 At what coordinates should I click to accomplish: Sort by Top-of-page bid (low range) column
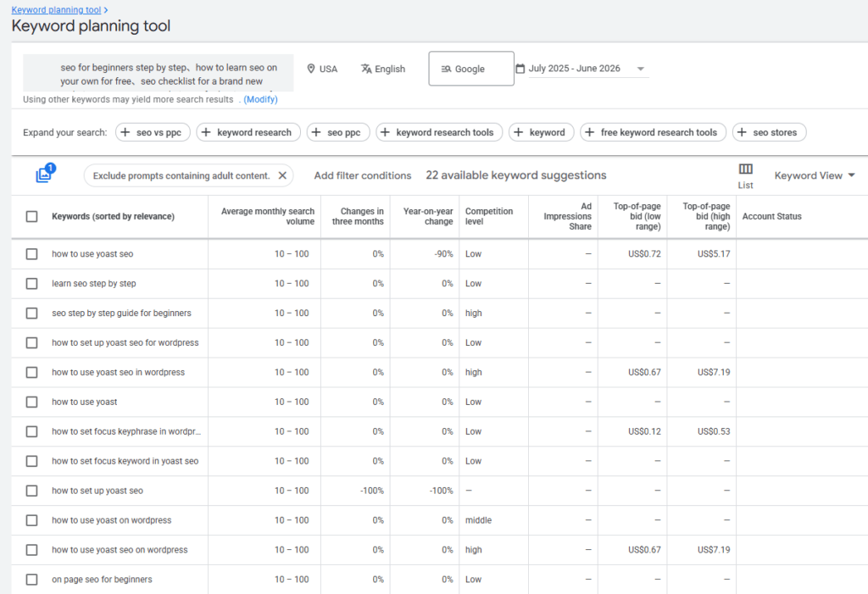tap(637, 216)
